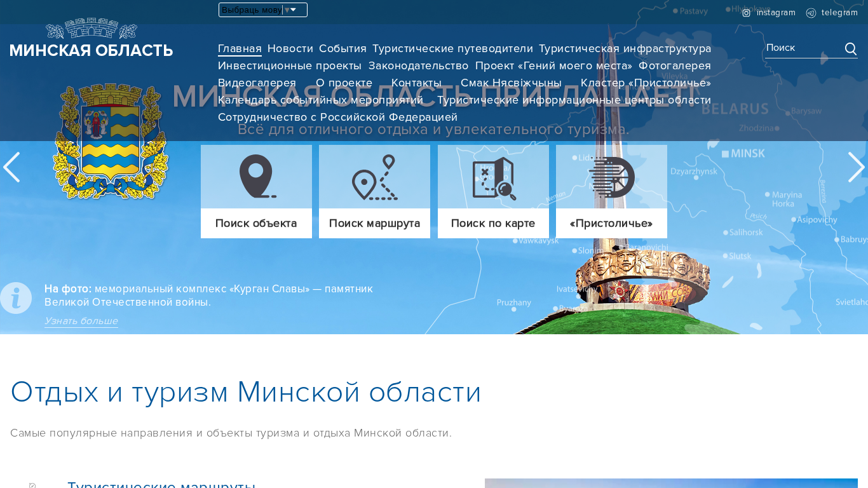Open the События menu item

(342, 49)
